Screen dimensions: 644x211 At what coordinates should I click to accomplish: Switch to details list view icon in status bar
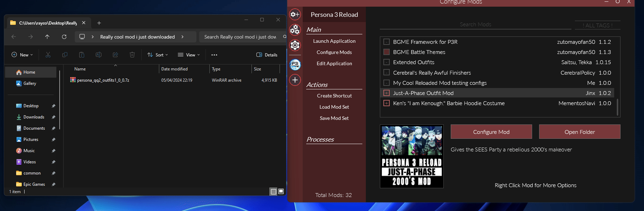[273, 191]
